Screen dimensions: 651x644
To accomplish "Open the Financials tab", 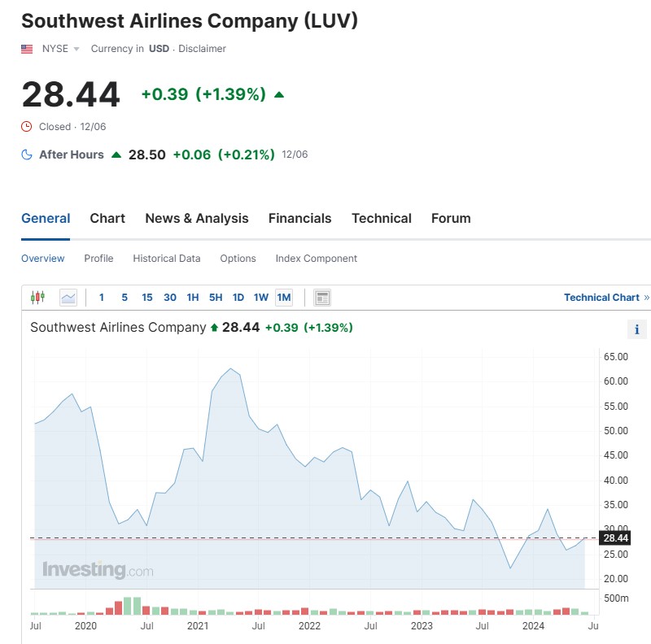I will point(299,218).
